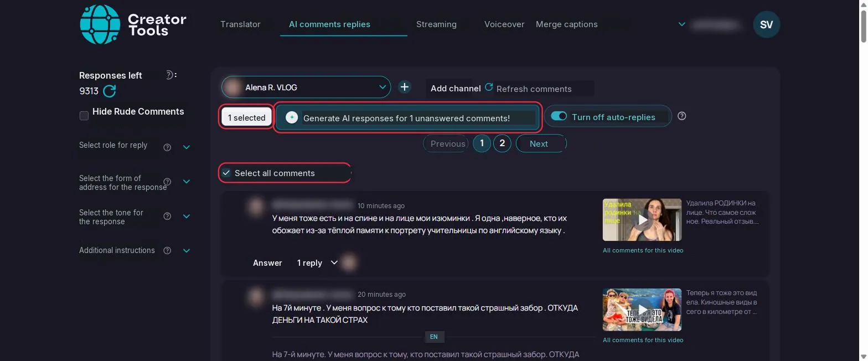Open help for Additional instructions
Image resolution: width=868 pixels, height=361 pixels.
pos(167,251)
